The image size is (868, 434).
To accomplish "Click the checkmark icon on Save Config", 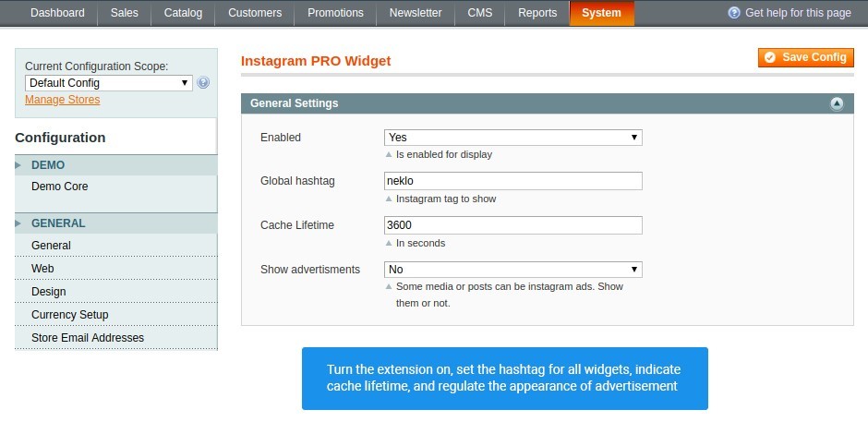I will click(769, 57).
